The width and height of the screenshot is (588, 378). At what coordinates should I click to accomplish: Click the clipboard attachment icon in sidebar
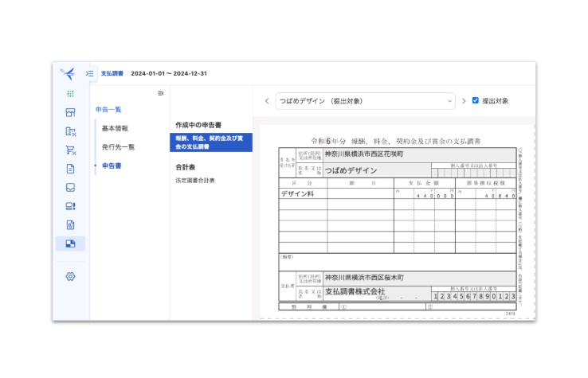tap(70, 225)
